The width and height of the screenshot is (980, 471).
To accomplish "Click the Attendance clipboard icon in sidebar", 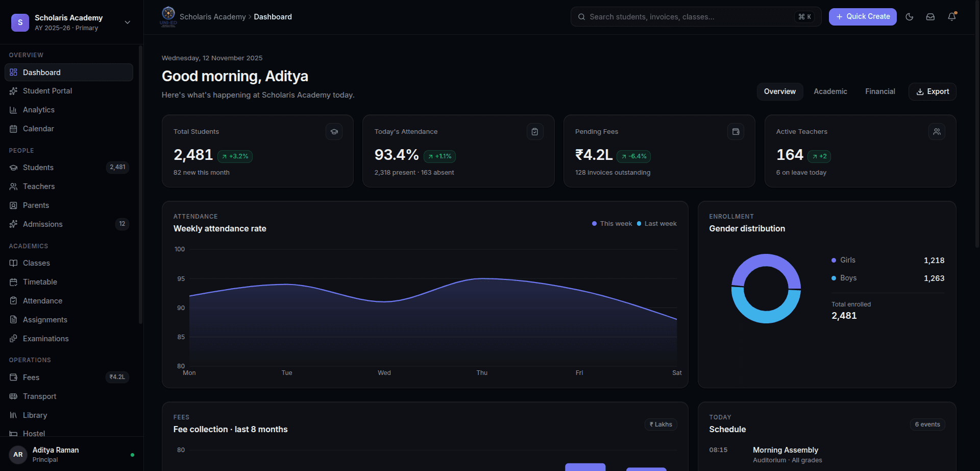I will [x=13, y=301].
